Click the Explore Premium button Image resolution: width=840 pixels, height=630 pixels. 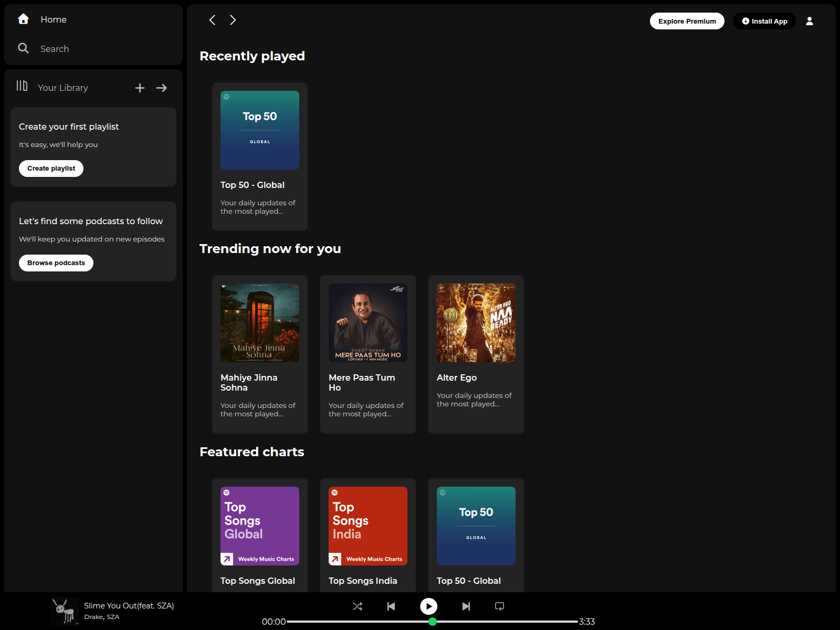pos(687,21)
